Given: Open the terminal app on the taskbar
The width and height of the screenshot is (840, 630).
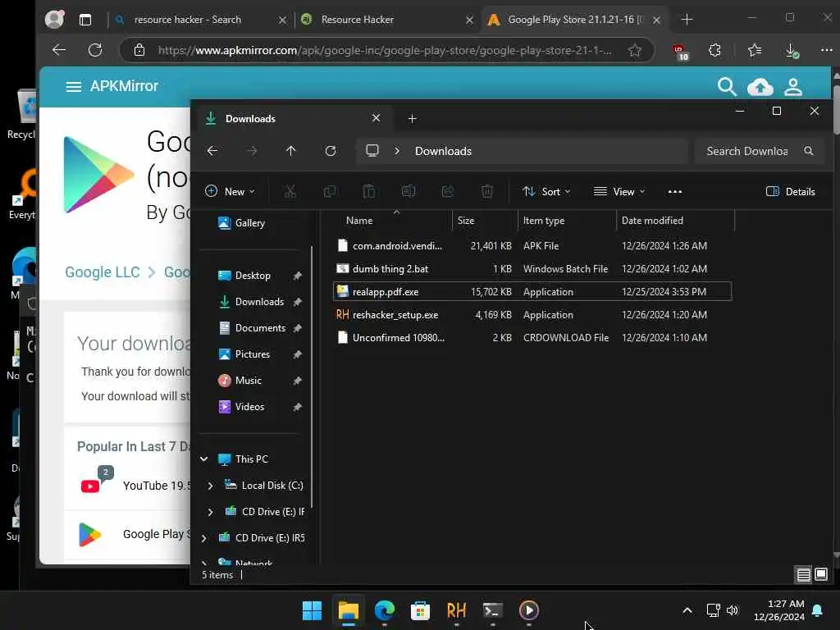Looking at the screenshot, I should tap(492, 610).
